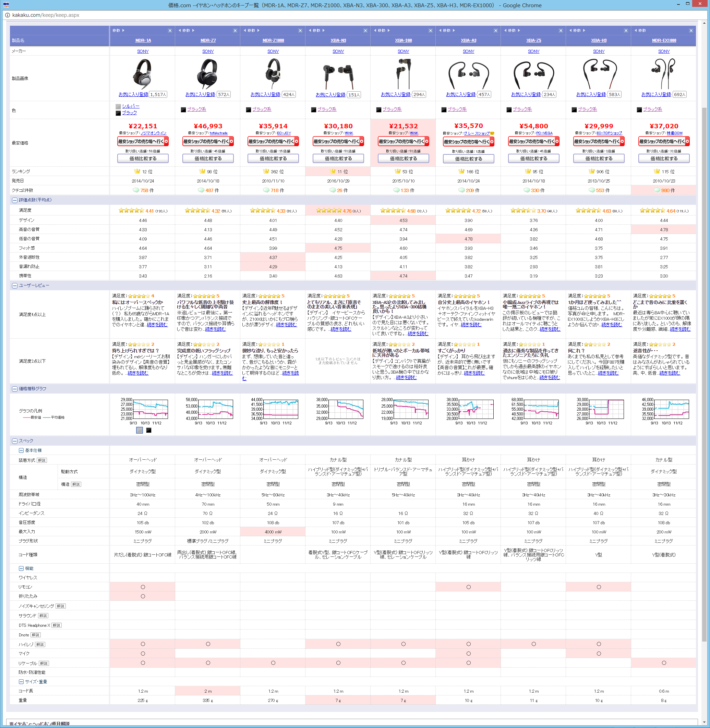Remove the MDR-1A column with X icon
The height and width of the screenshot is (728, 710).
pyautogui.click(x=170, y=31)
